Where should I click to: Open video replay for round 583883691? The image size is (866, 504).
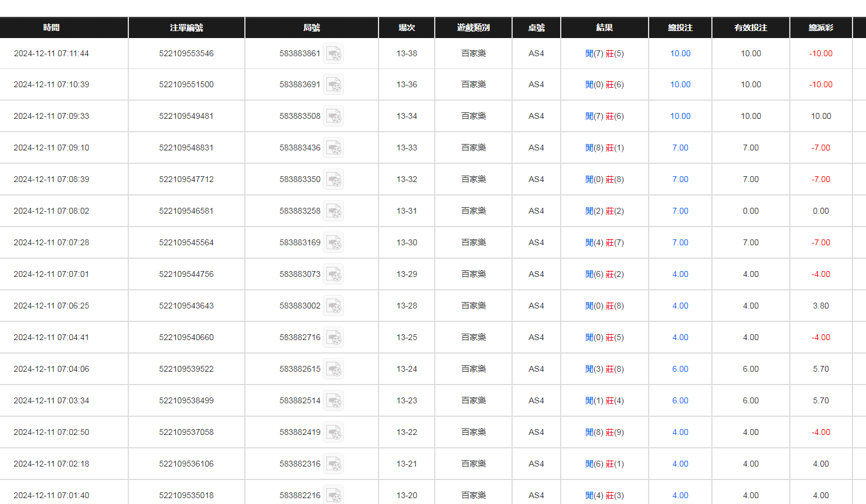[x=334, y=85]
